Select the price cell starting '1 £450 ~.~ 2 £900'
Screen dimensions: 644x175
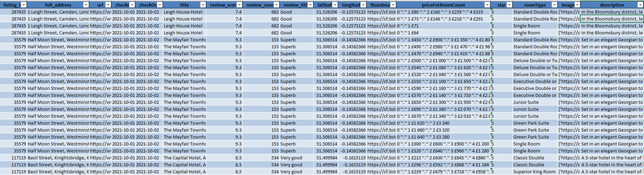(444, 40)
